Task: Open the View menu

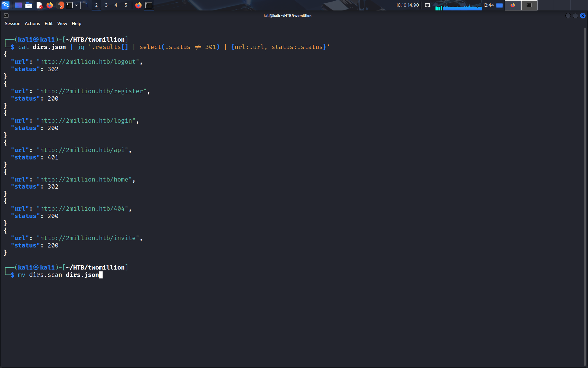Action: [62, 24]
